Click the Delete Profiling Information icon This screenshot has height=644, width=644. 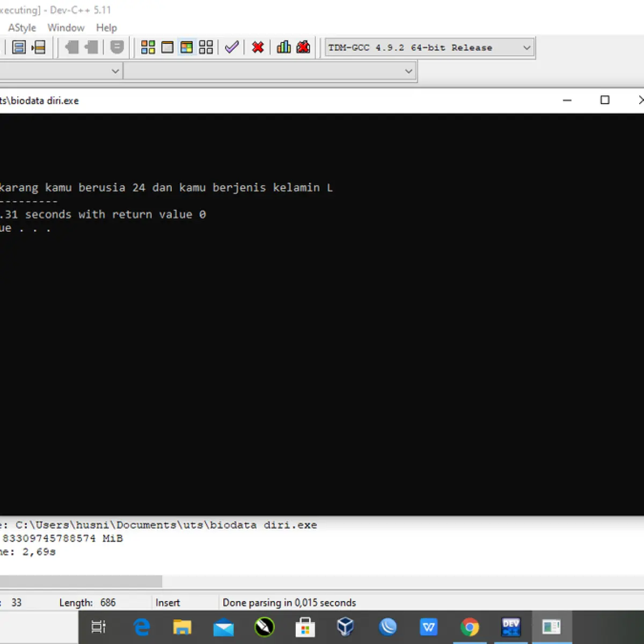coord(303,47)
